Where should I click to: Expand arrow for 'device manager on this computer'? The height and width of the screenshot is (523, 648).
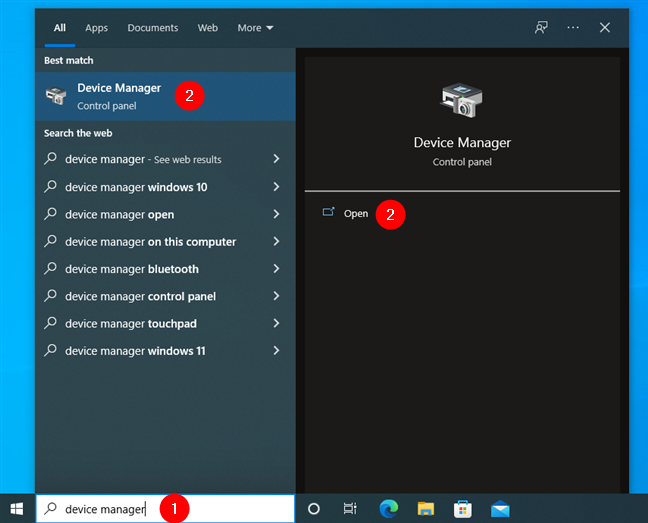click(x=276, y=241)
